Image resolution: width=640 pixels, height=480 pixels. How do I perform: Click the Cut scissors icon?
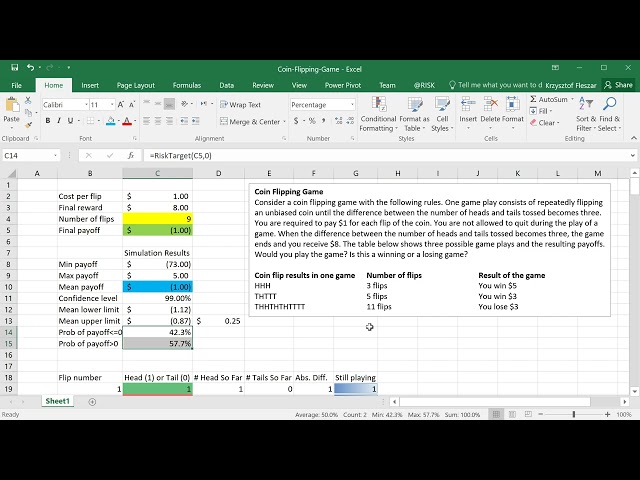point(28,100)
